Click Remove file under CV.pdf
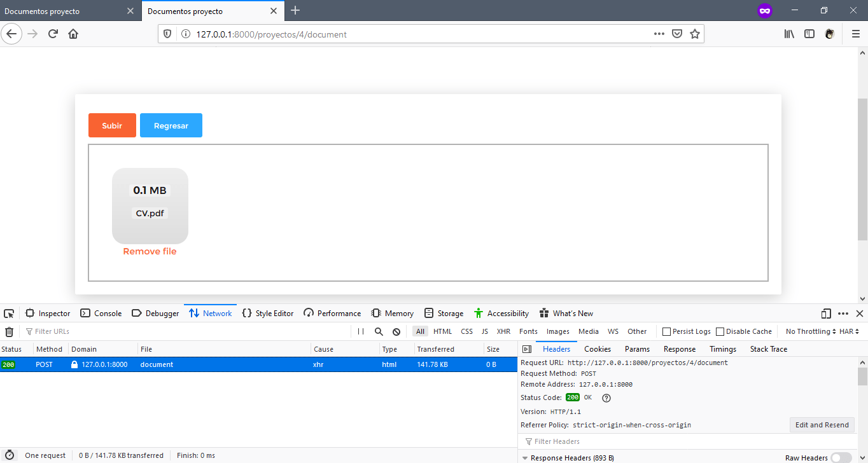Screen dimensions: 868x463 (x=150, y=251)
